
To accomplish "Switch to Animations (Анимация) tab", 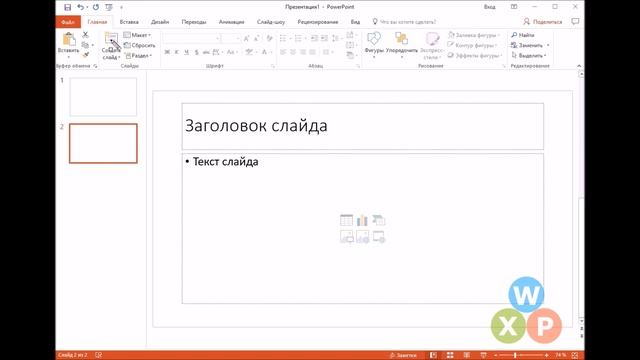I will [x=231, y=22].
